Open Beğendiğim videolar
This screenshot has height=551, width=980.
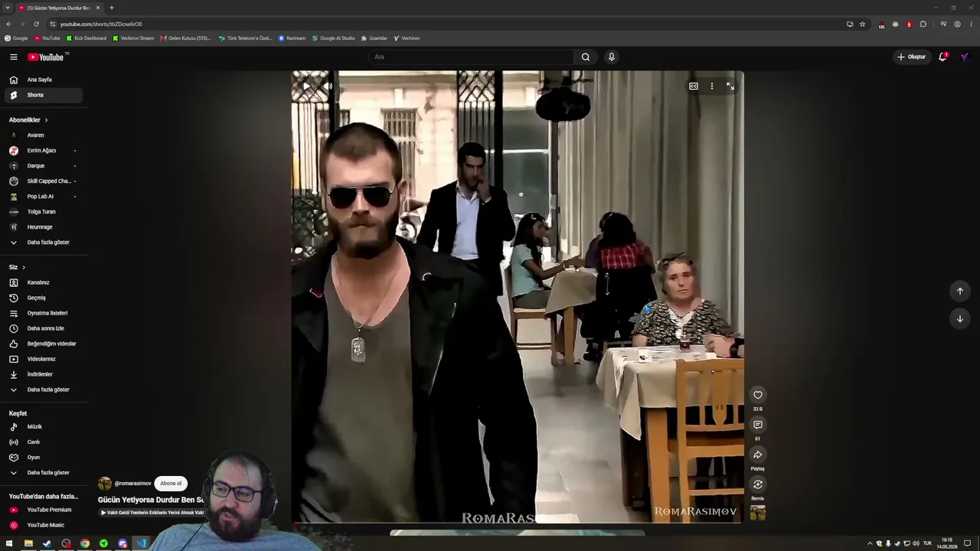(43, 344)
